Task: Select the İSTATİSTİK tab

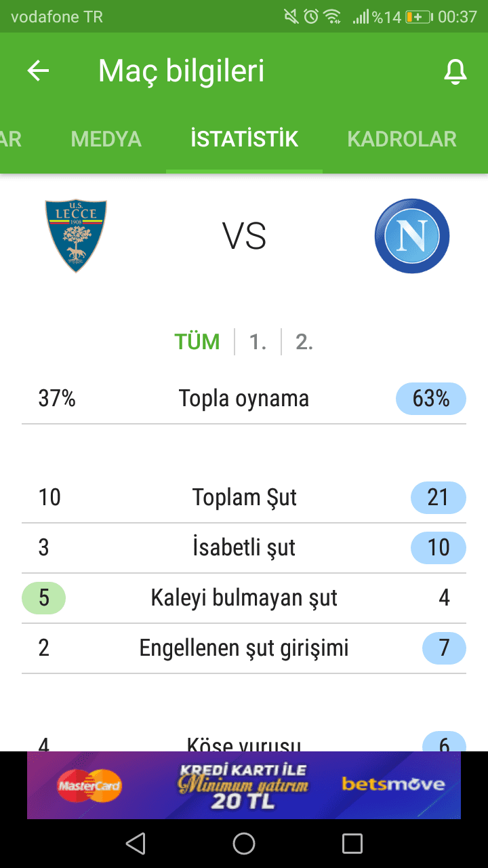Action: tap(244, 139)
